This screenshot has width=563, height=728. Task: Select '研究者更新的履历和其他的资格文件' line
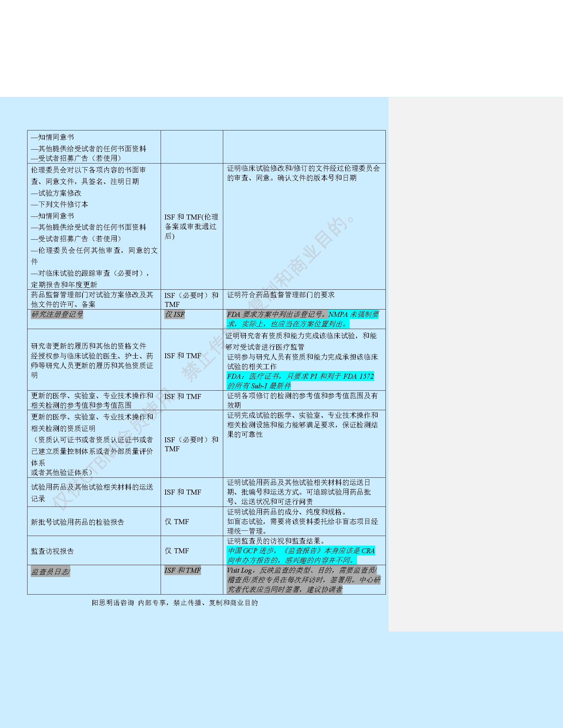coord(89,346)
